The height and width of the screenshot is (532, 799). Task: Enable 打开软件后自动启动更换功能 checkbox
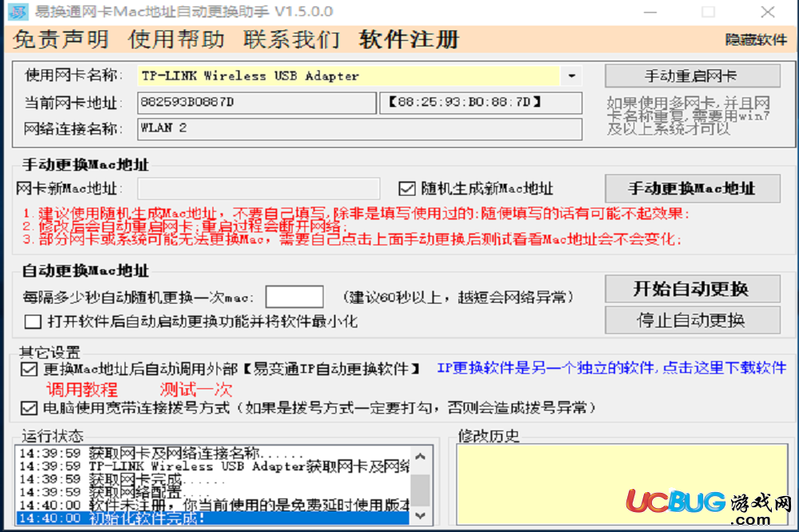coord(33,322)
